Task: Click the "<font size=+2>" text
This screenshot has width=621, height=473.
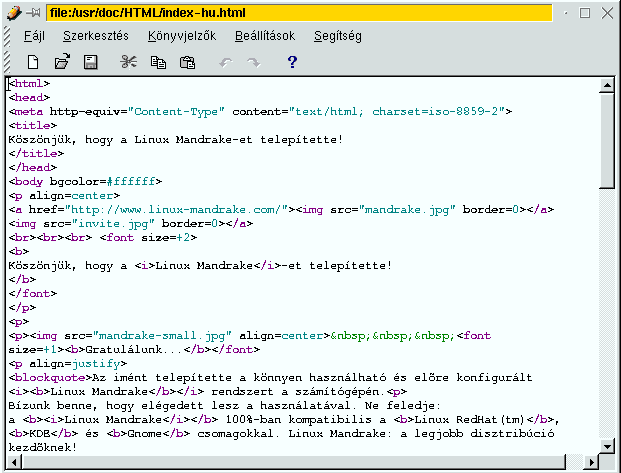Action: [x=148, y=238]
